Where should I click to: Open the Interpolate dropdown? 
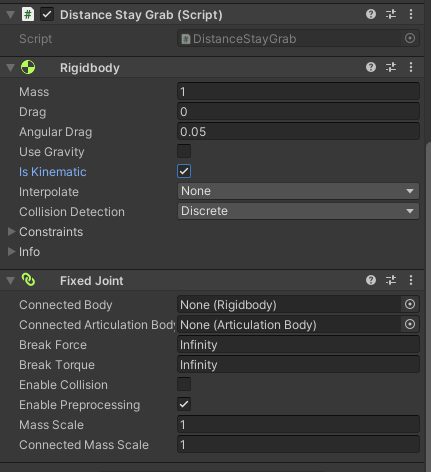click(298, 191)
